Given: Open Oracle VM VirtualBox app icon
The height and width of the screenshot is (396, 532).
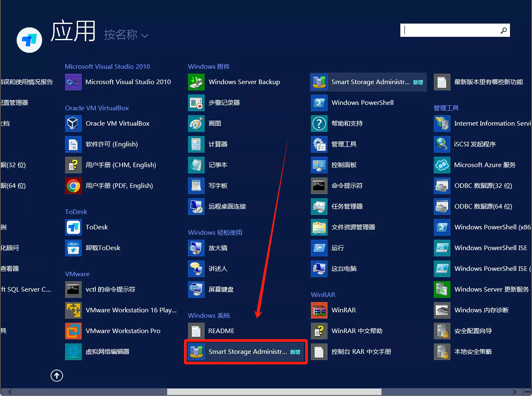Looking at the screenshot, I should tap(73, 123).
